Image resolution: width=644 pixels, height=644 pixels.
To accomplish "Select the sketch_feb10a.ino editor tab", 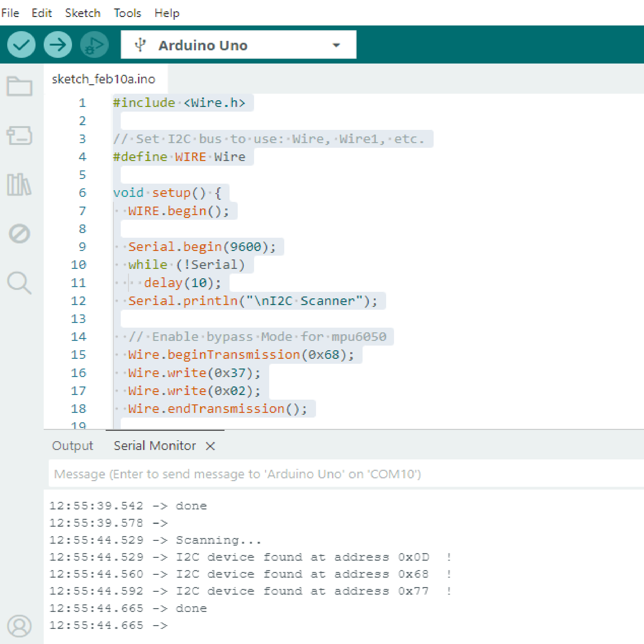I will [x=103, y=79].
